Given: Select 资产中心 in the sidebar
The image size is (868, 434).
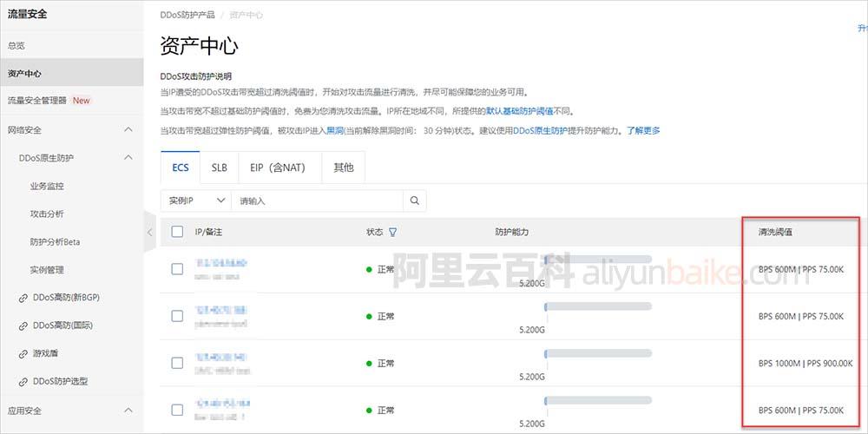Looking at the screenshot, I should pos(71,73).
